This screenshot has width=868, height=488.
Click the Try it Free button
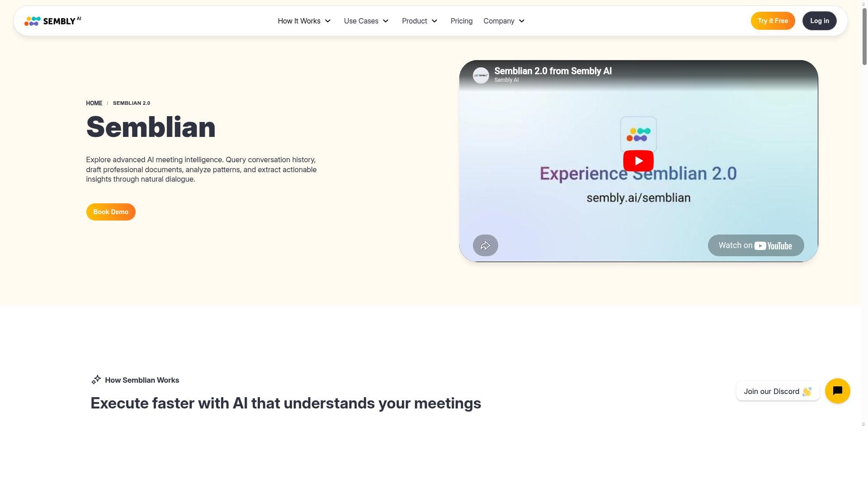click(x=773, y=21)
